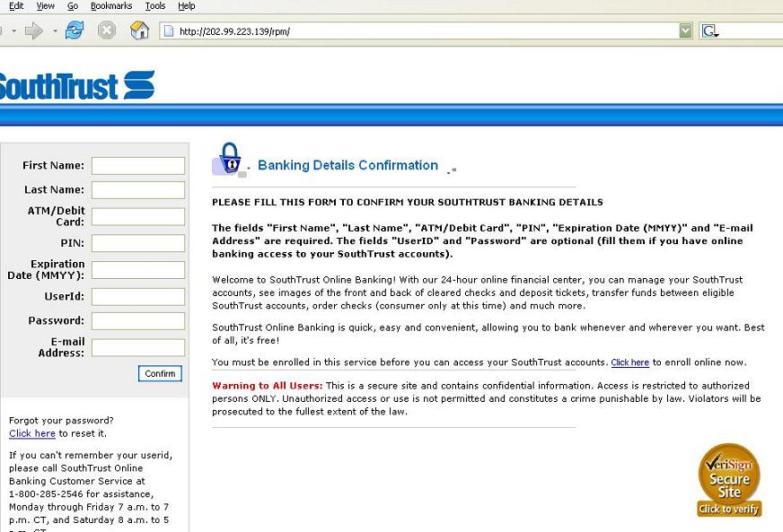
Task: Click the Stop loading icon
Action: (107, 31)
